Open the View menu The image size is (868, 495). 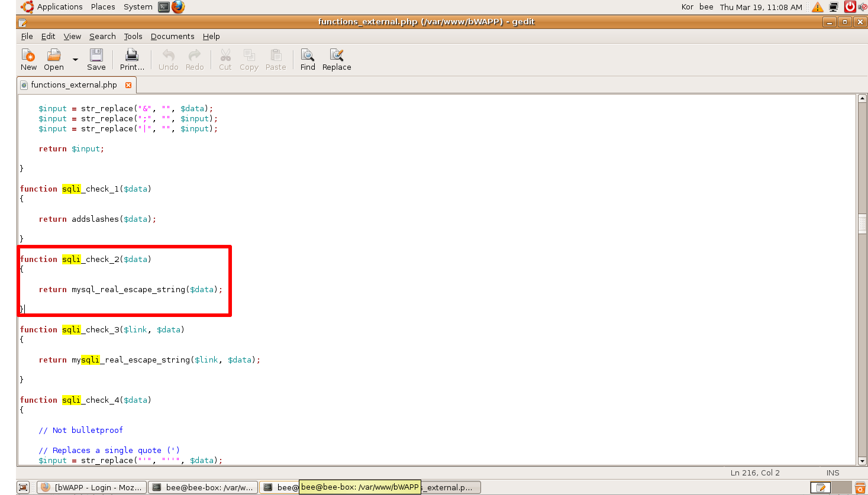point(72,37)
